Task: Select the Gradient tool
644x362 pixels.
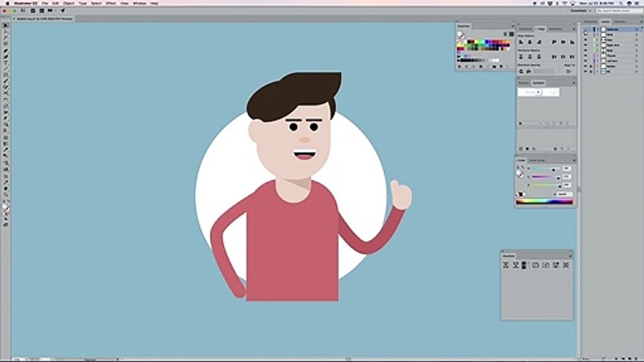Action: [6, 144]
